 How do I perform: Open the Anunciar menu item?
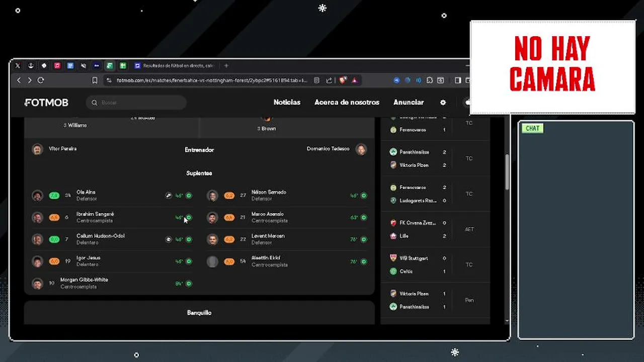(x=409, y=102)
